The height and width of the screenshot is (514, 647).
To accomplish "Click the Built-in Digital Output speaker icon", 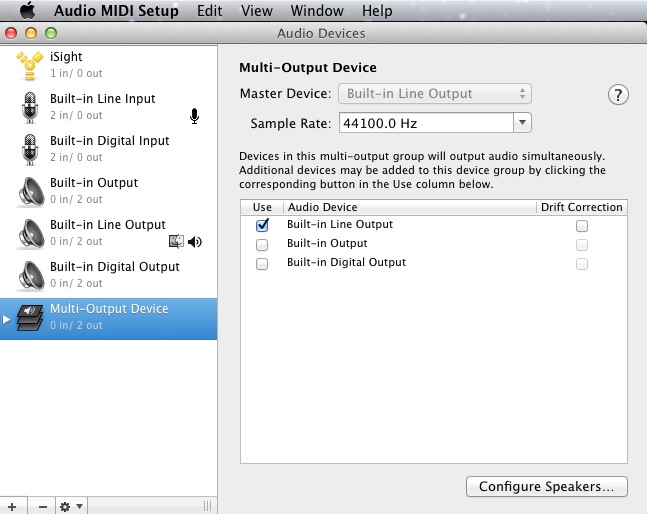I will click(31, 276).
